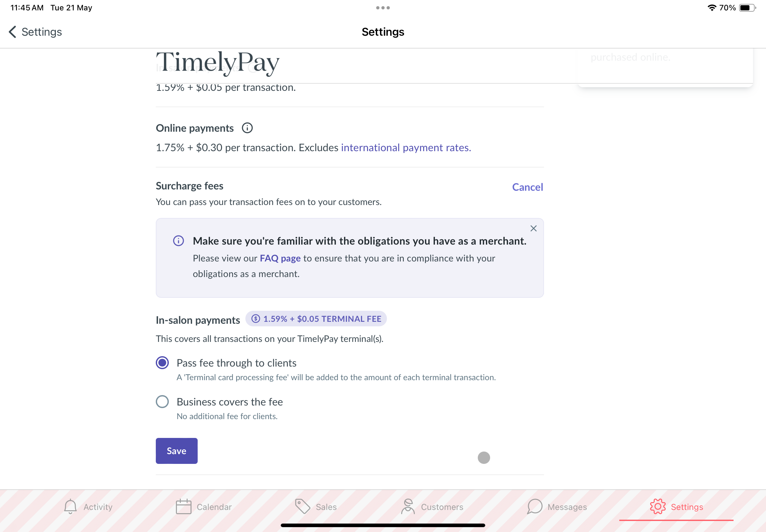
Task: Select Pass fee through to clients radio button
Action: point(162,362)
